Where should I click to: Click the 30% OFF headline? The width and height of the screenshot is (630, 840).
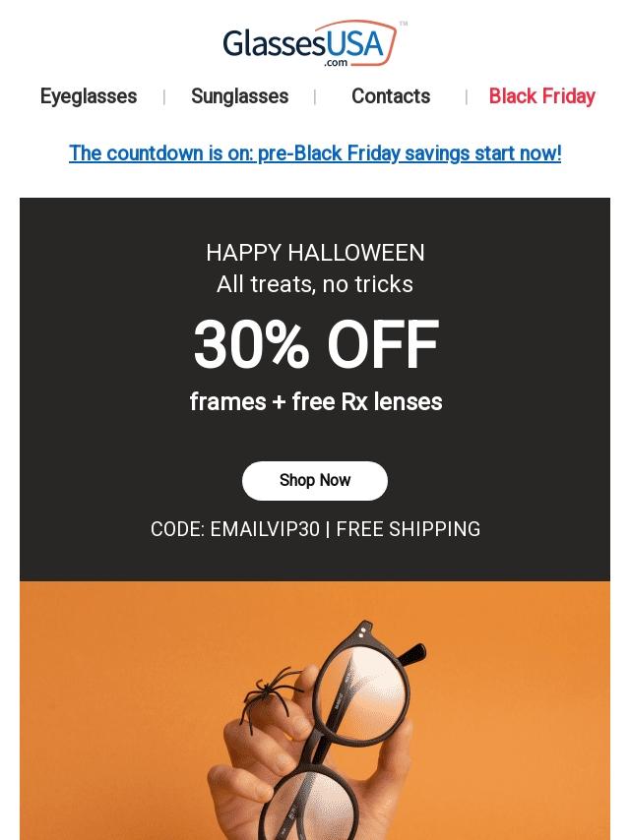click(x=315, y=345)
